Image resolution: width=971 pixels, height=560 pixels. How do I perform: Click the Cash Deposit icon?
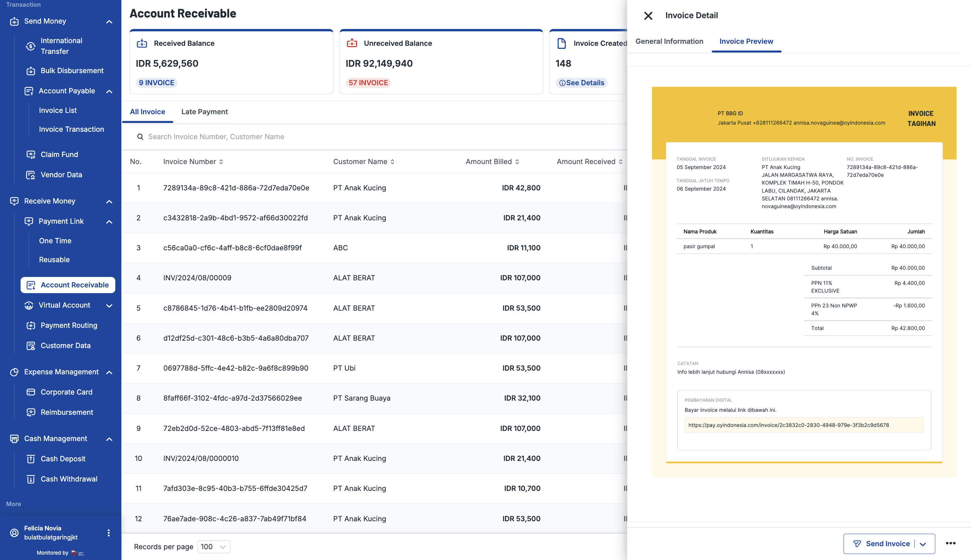pyautogui.click(x=31, y=459)
